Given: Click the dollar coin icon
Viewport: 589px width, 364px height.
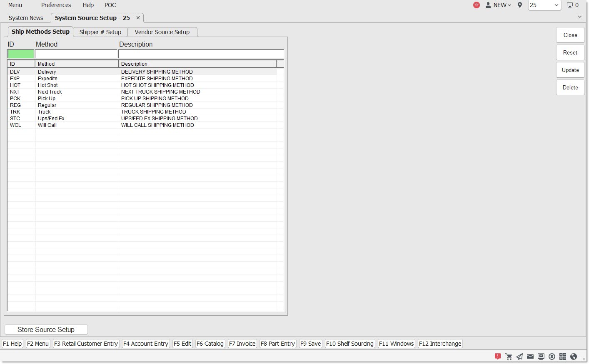Looking at the screenshot, I should click(552, 357).
